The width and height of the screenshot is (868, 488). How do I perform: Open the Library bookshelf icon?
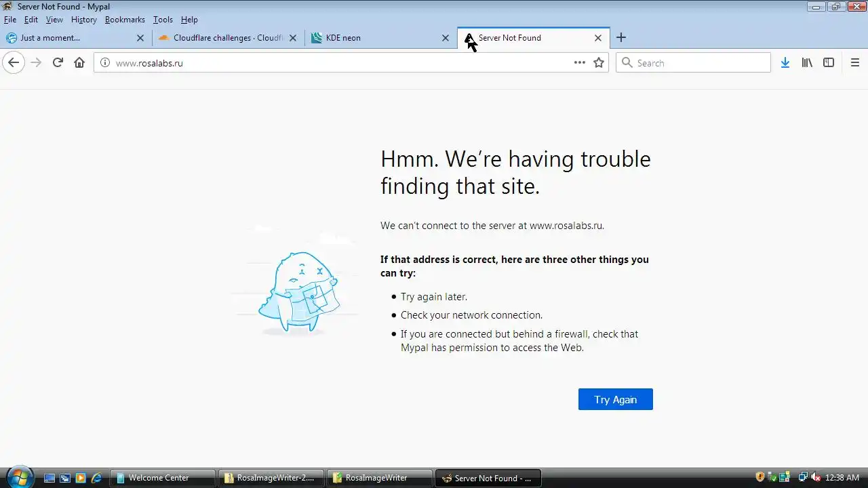point(807,62)
